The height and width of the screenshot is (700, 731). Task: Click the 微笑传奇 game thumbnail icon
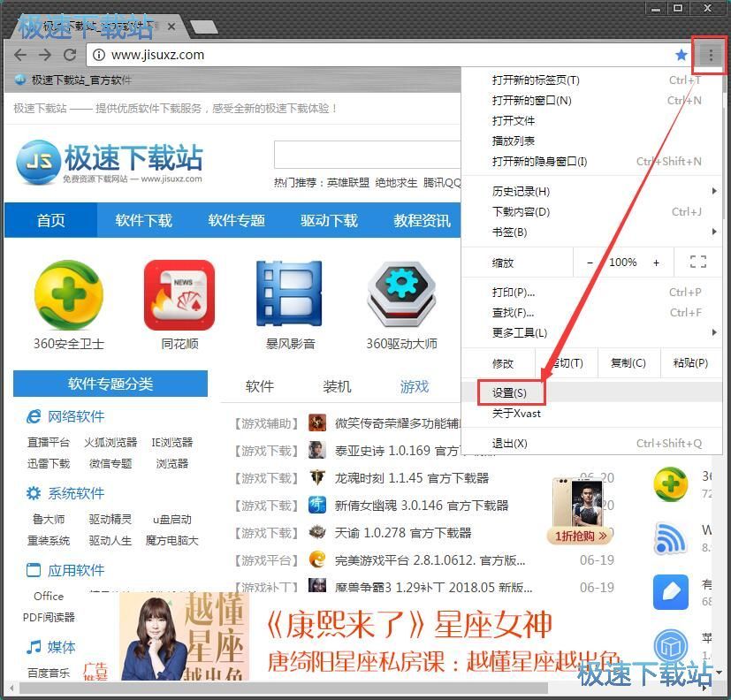pyautogui.click(x=317, y=422)
